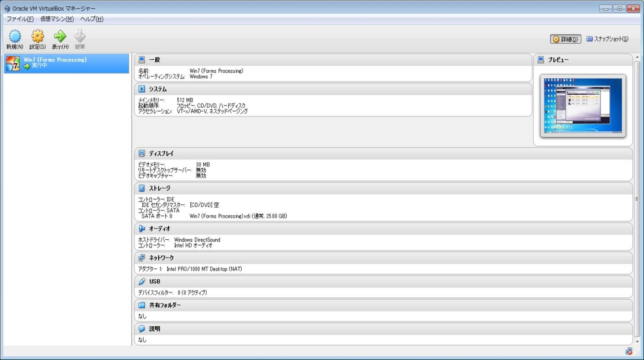Click the システム section header title
The width and height of the screenshot is (644, 360).
158,89
